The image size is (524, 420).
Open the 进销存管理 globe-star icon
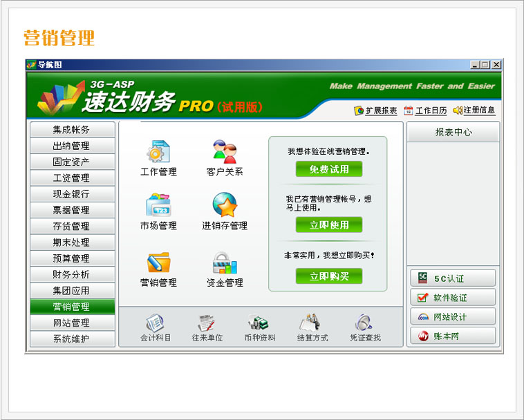pos(225,204)
